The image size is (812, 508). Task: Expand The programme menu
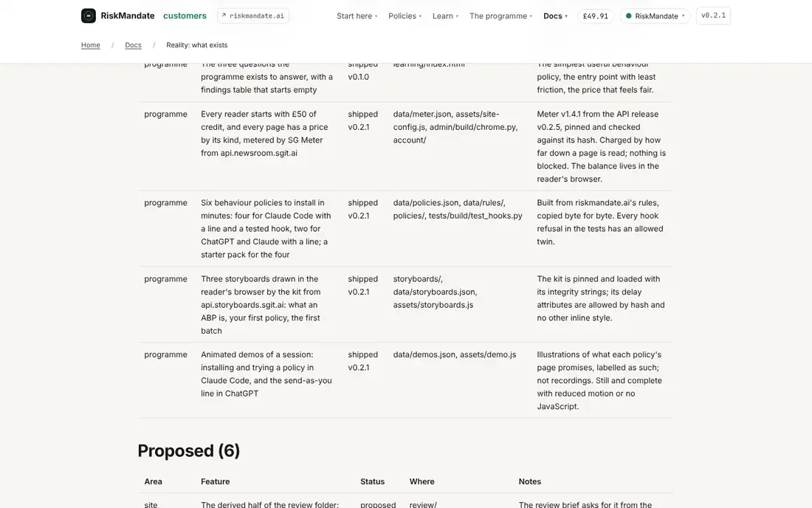coord(500,16)
